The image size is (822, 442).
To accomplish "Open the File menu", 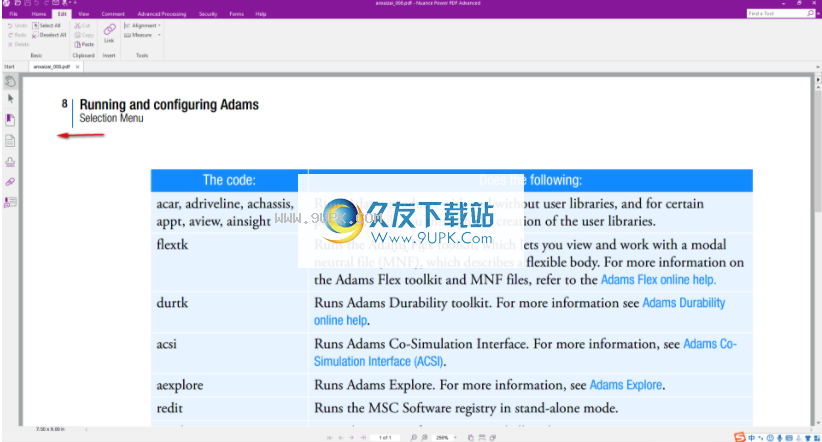I will [x=14, y=14].
